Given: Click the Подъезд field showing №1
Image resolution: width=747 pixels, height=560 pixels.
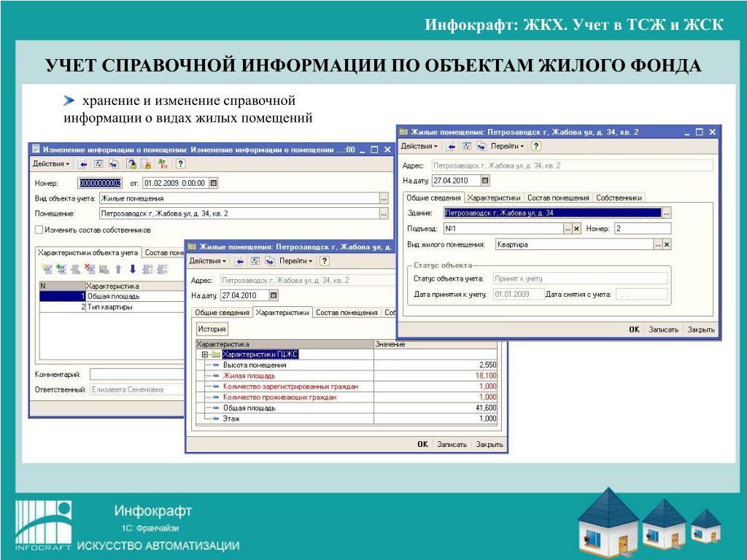Looking at the screenshot, I should [503, 228].
